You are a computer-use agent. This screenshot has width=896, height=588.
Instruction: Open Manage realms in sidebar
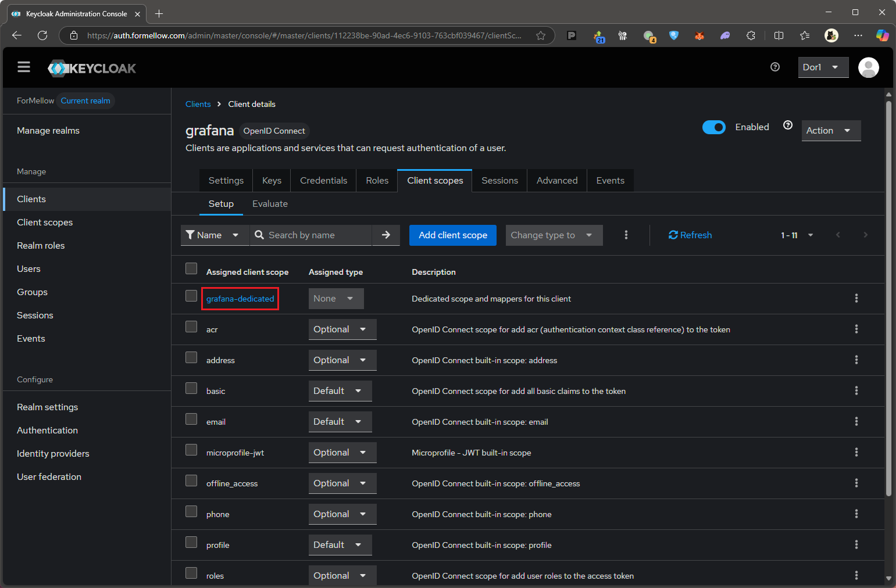coord(48,131)
